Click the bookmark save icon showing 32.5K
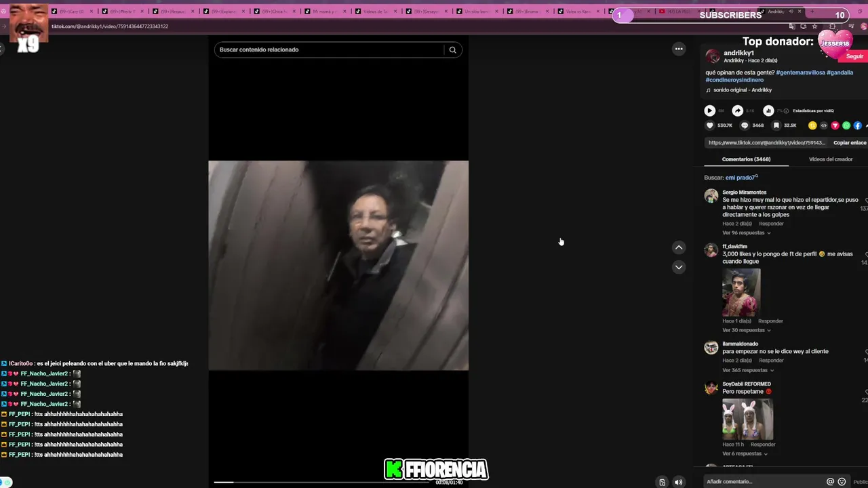This screenshot has height=488, width=868. [x=776, y=125]
